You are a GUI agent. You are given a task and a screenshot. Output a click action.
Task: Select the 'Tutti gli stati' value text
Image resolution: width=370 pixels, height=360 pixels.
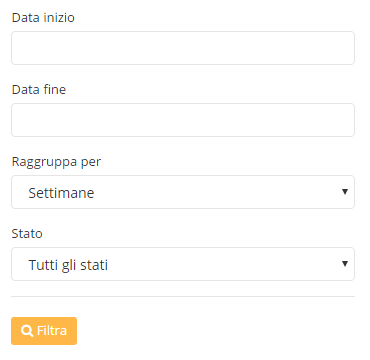pos(68,265)
